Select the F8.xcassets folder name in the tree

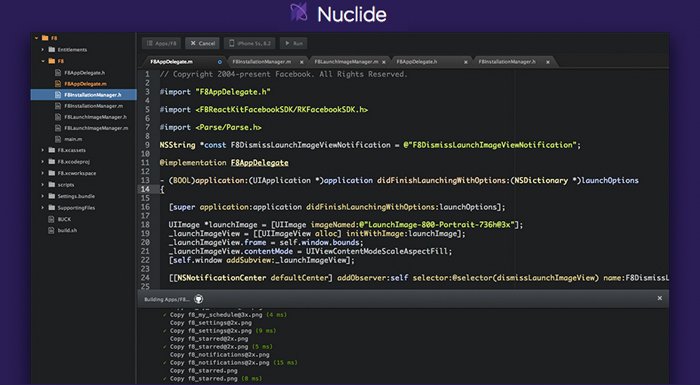(x=71, y=150)
